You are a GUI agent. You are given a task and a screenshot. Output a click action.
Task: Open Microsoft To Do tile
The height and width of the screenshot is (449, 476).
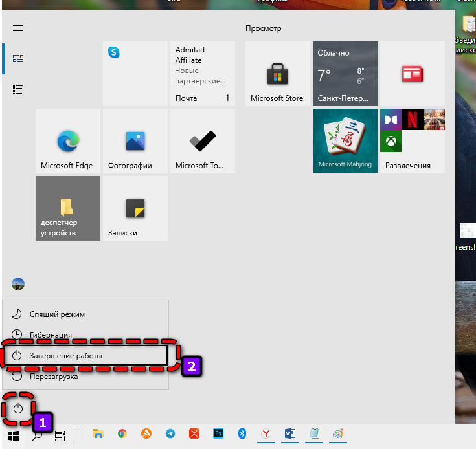point(203,141)
